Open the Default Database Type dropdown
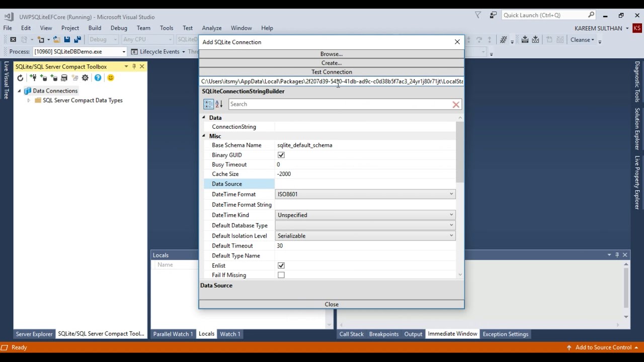Screen dimensions: 644x362 451,225
